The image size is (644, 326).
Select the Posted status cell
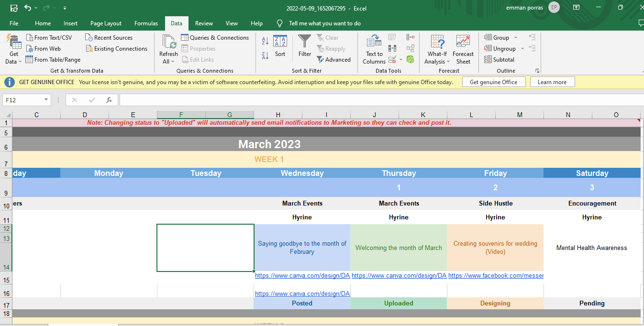(x=302, y=303)
